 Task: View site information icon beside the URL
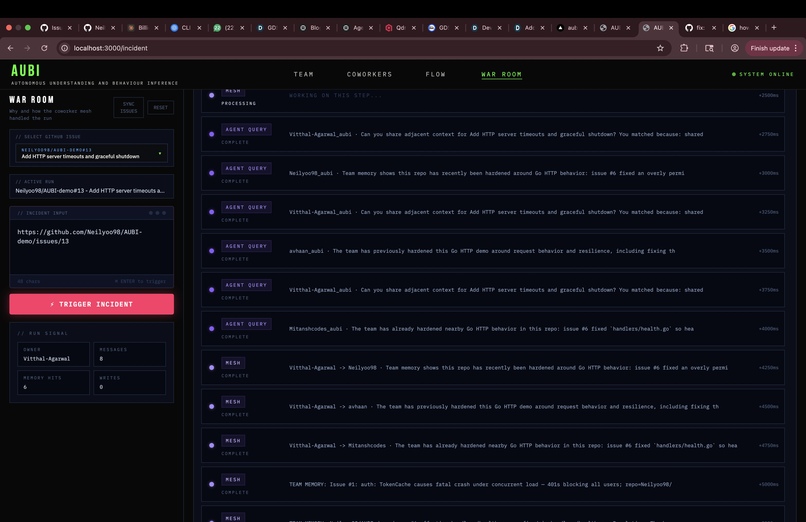click(64, 48)
